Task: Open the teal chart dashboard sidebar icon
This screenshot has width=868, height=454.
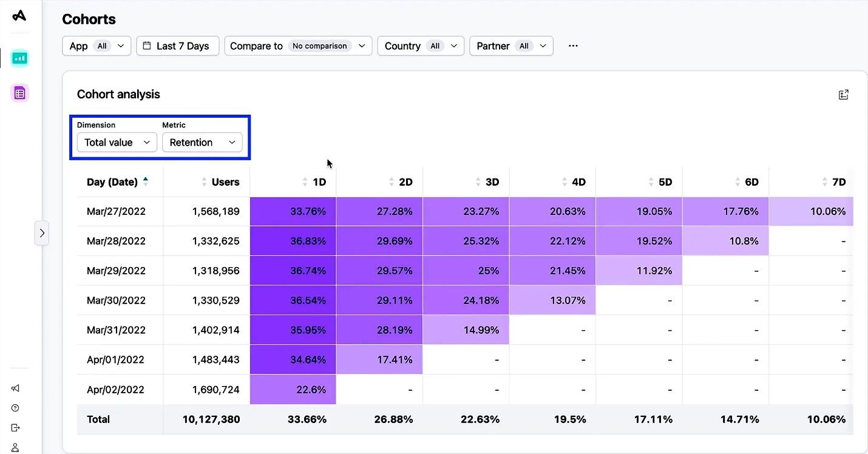Action: 19,58
